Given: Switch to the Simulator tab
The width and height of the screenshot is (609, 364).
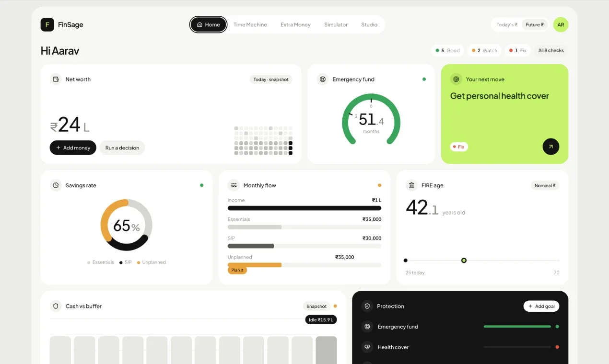Looking at the screenshot, I should pyautogui.click(x=336, y=24).
